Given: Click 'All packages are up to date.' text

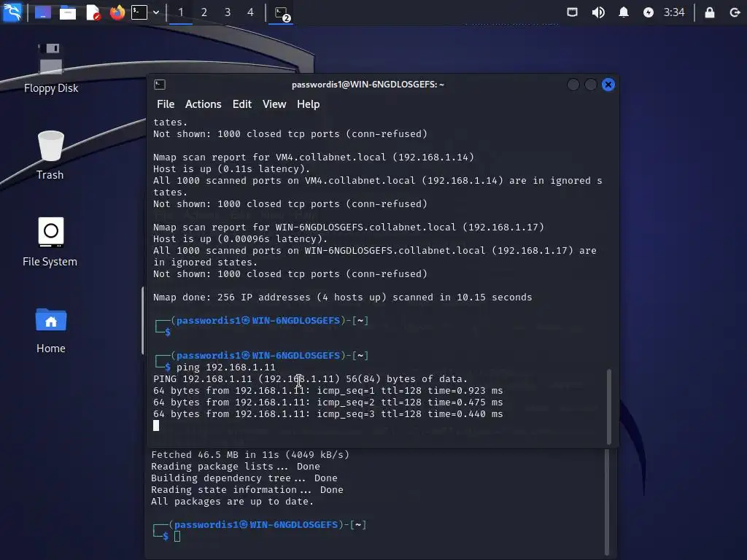Looking at the screenshot, I should point(233,502).
